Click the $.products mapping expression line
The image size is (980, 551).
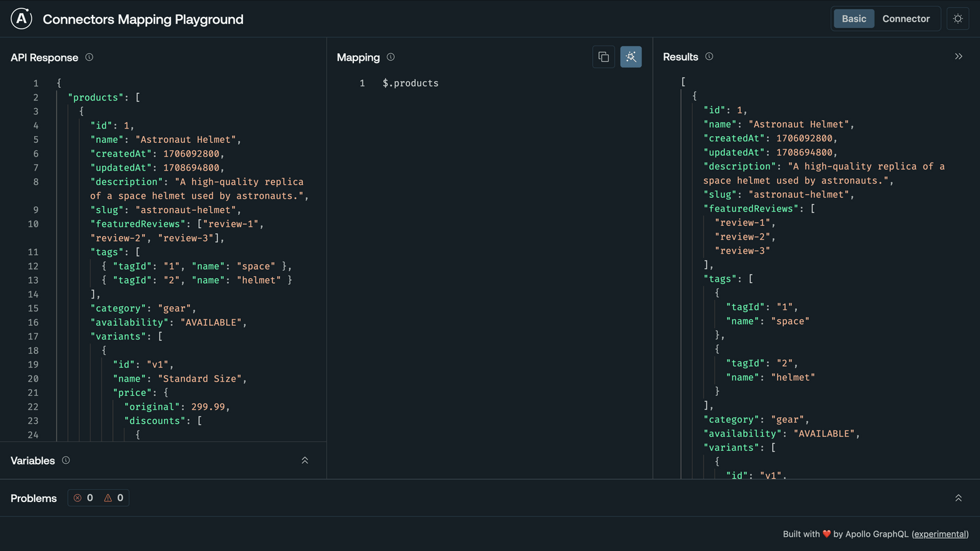(x=410, y=82)
